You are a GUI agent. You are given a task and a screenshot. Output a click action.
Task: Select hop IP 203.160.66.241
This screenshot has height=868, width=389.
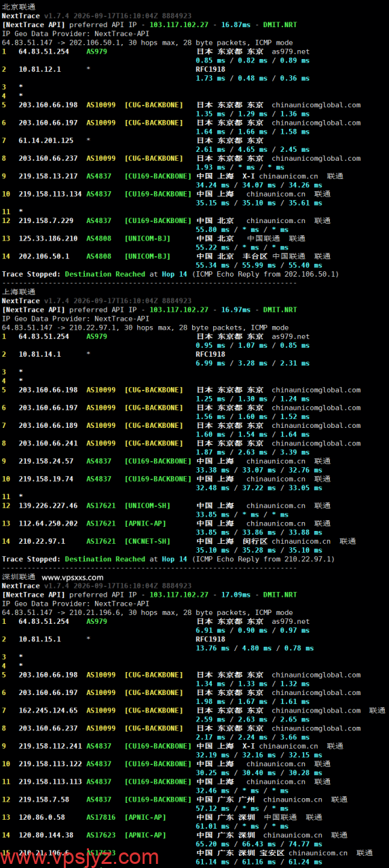[x=48, y=443]
